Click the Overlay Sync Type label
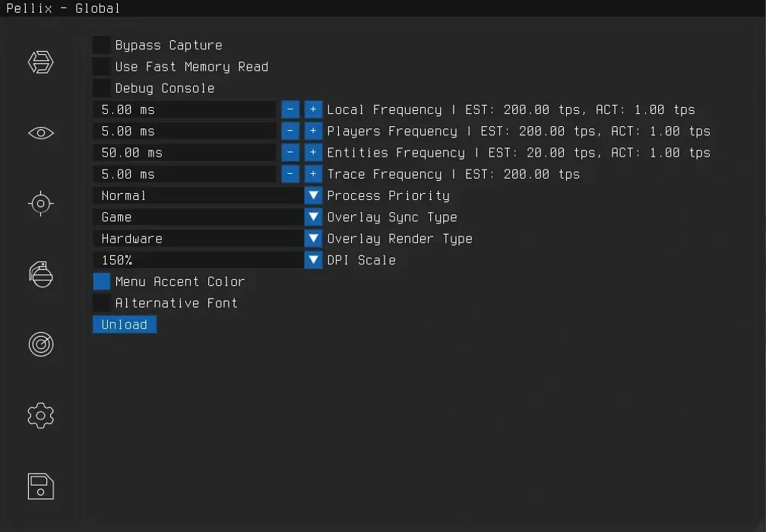The width and height of the screenshot is (766, 532). (x=392, y=217)
